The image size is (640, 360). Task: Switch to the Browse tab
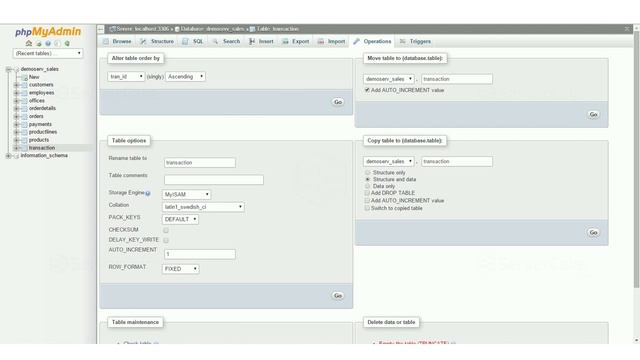(117, 42)
